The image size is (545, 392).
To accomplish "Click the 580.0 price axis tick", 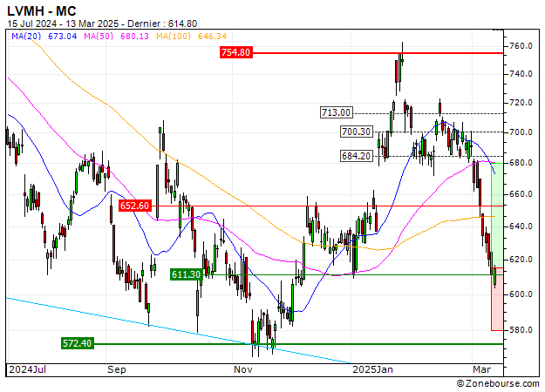I will [x=521, y=329].
